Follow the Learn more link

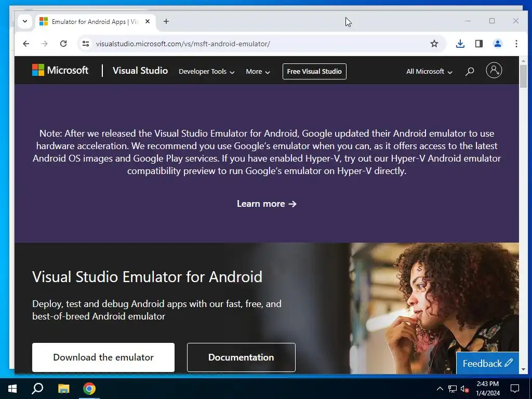pyautogui.click(x=267, y=204)
